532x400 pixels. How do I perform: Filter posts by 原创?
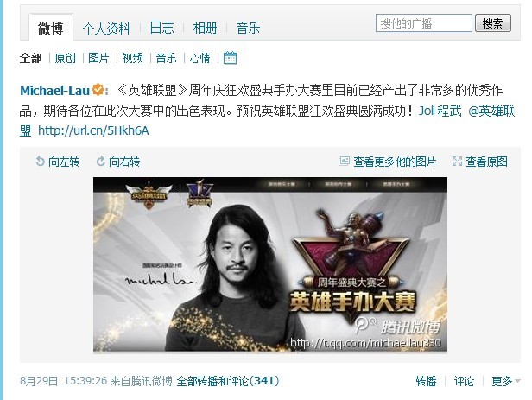tap(65, 58)
